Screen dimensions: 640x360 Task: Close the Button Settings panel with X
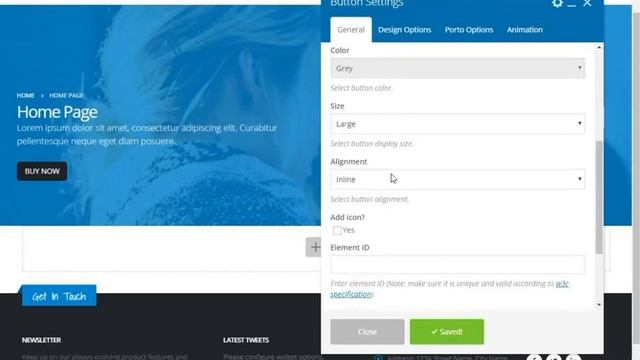(x=587, y=3)
